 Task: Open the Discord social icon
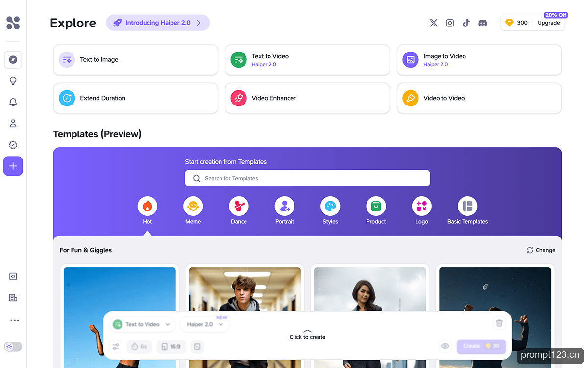coord(483,23)
